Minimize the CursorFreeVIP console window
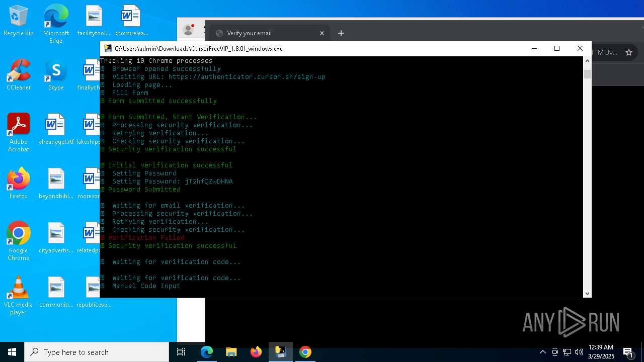 pyautogui.click(x=534, y=49)
